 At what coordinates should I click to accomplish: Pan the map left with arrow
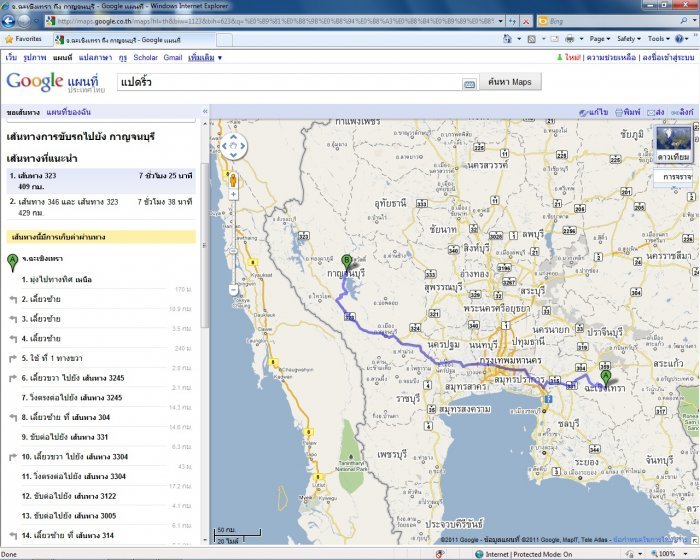click(225, 146)
